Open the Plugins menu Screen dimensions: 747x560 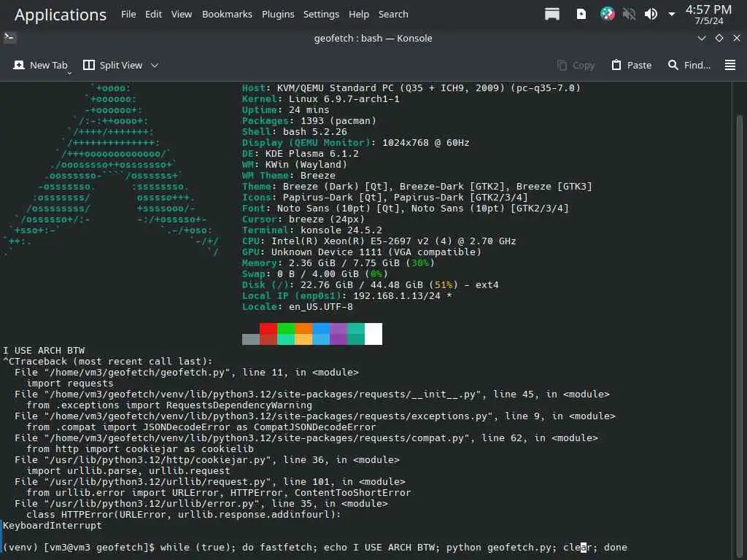tap(278, 15)
